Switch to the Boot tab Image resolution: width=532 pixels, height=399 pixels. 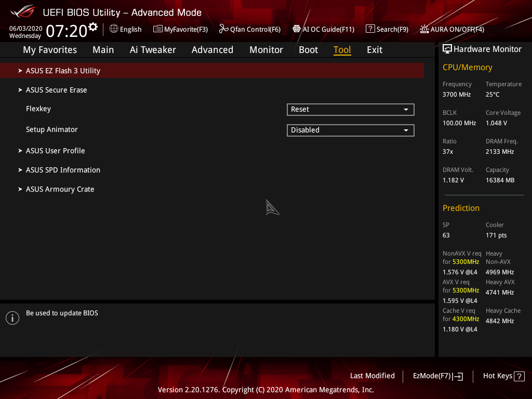click(308, 50)
